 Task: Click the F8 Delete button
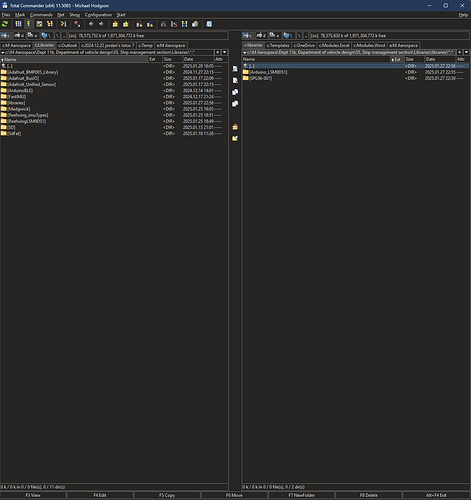[x=369, y=495]
